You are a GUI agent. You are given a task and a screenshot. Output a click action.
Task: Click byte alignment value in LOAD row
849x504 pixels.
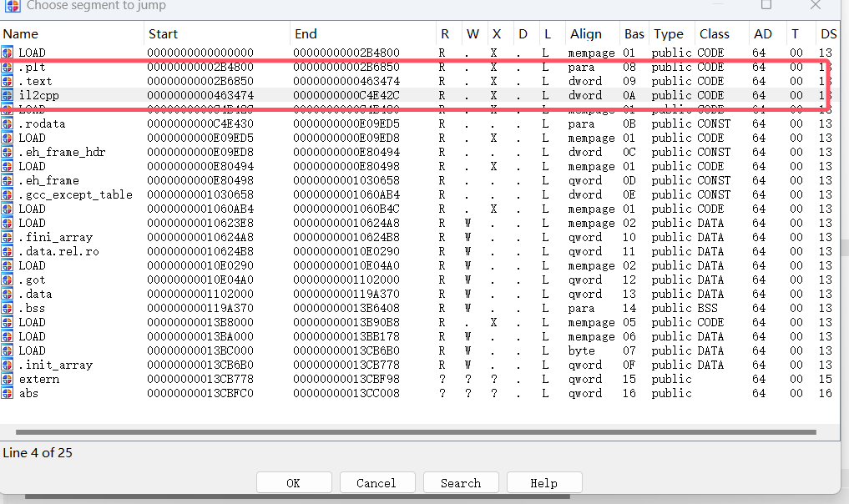click(x=582, y=350)
